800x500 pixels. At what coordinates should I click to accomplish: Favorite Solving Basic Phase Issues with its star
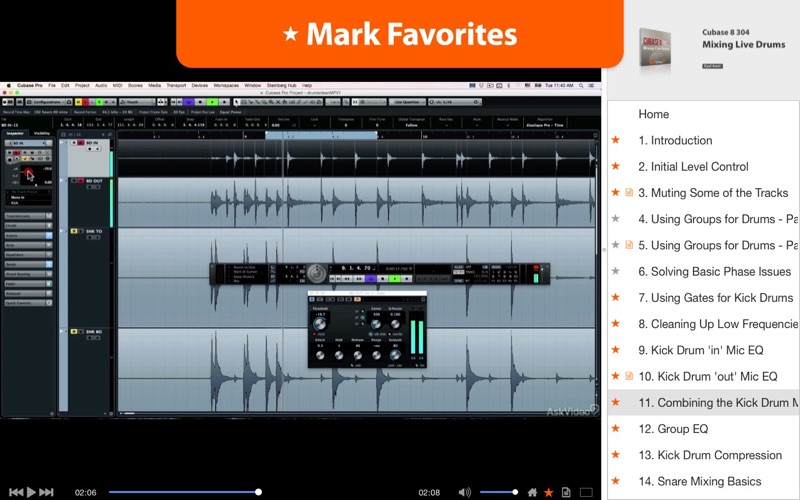point(616,271)
